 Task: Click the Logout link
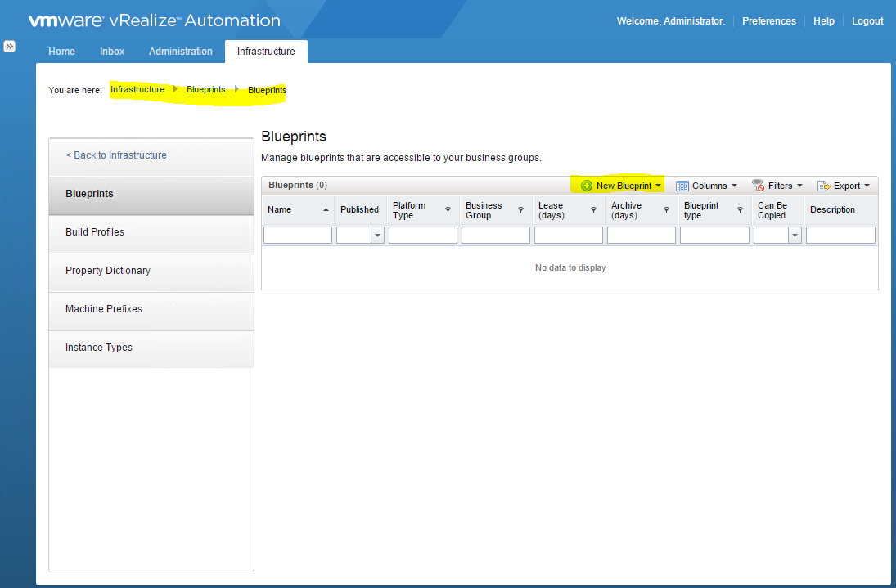pos(867,21)
